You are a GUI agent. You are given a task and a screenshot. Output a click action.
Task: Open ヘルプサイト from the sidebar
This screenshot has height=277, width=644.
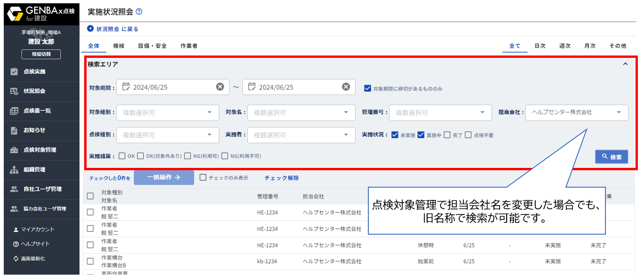click(x=35, y=244)
